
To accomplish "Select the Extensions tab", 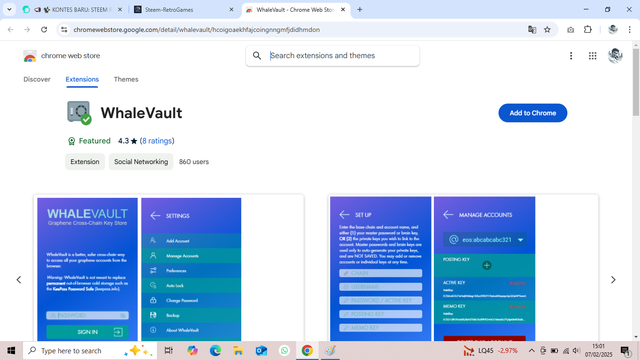I will [82, 79].
